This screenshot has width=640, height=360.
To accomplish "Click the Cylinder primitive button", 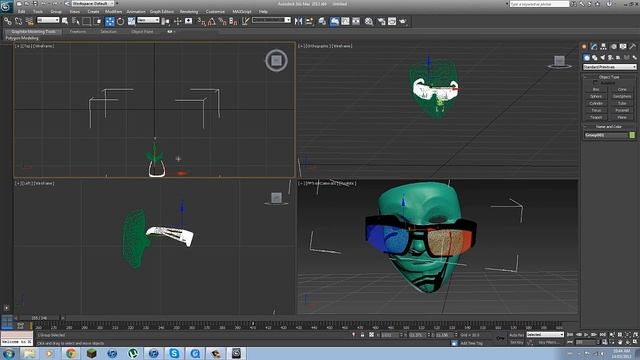I will click(x=596, y=103).
